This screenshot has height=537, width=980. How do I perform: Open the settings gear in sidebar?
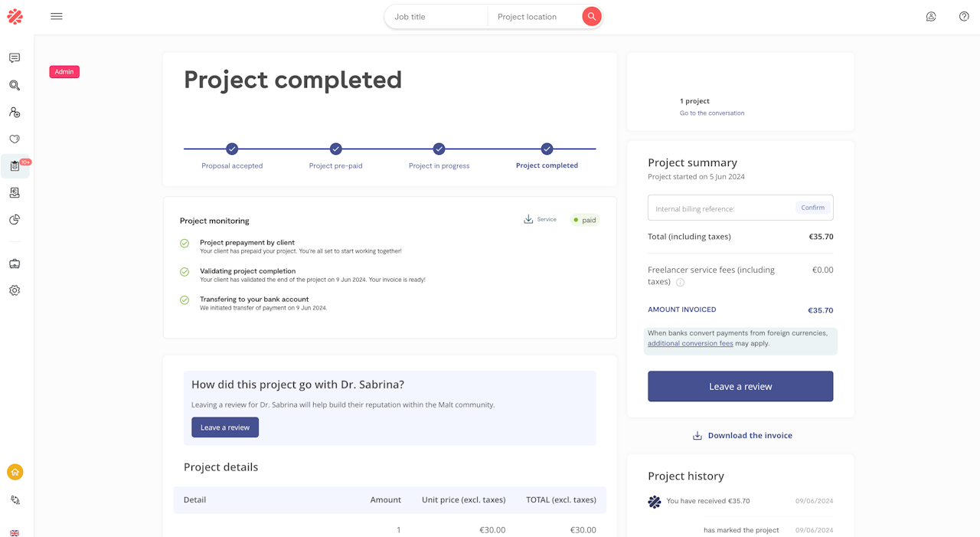(15, 291)
